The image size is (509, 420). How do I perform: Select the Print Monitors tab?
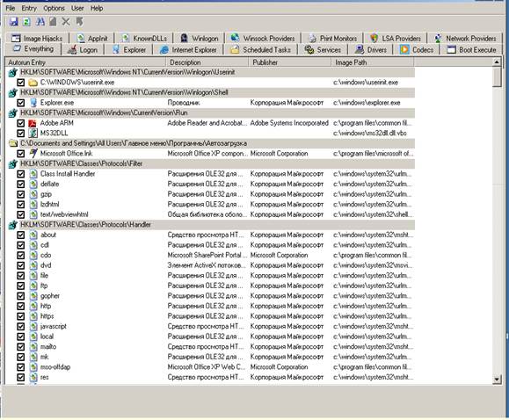point(332,38)
